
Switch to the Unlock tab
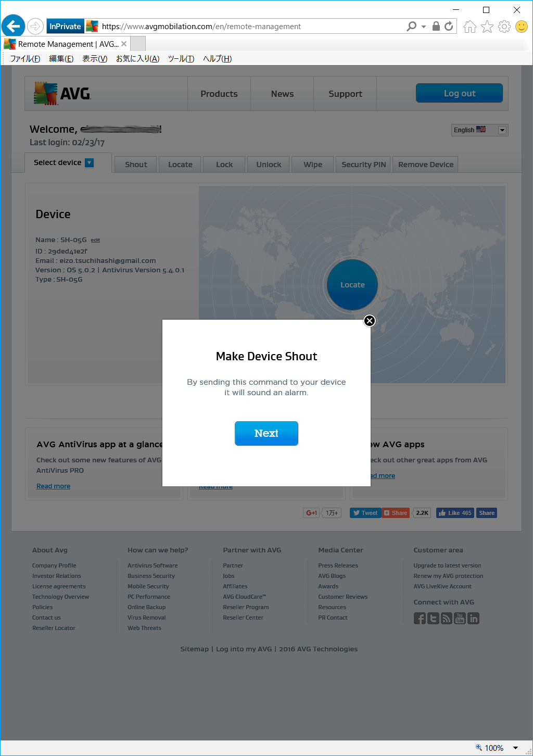(269, 165)
